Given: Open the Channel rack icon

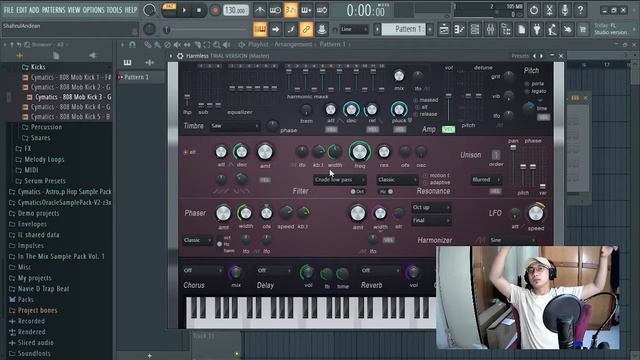Looking at the screenshot, I should click(x=475, y=29).
